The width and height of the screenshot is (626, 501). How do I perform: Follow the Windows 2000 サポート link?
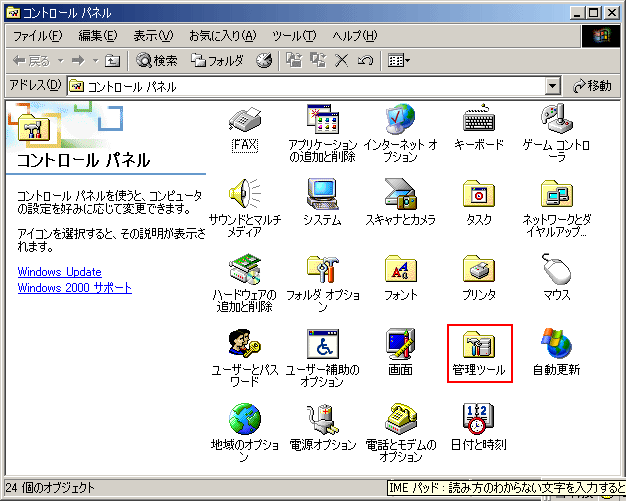75,288
